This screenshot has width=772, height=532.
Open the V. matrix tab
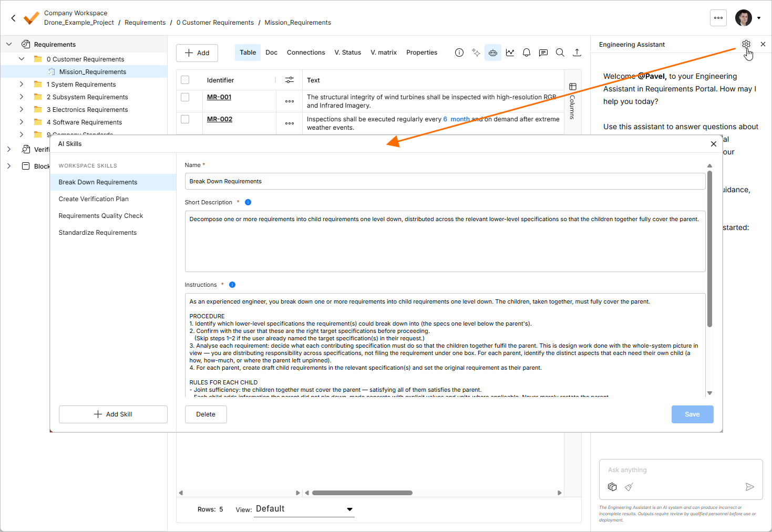pyautogui.click(x=384, y=53)
